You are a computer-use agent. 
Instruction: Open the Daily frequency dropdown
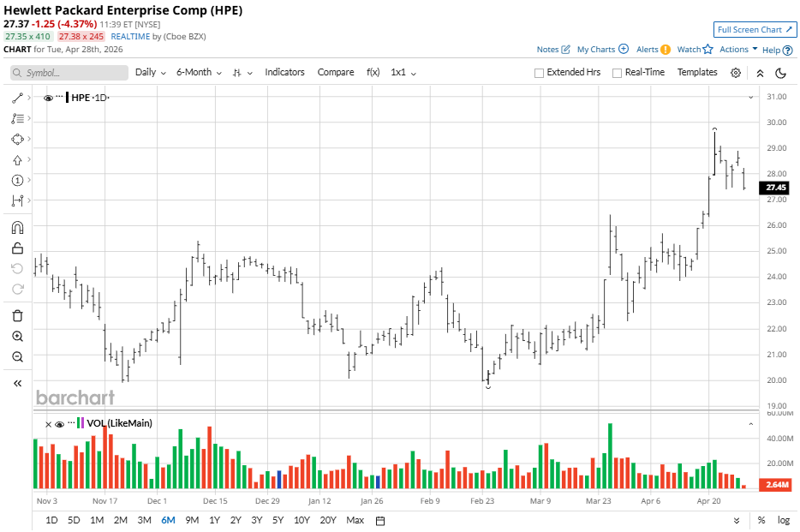[x=150, y=73]
